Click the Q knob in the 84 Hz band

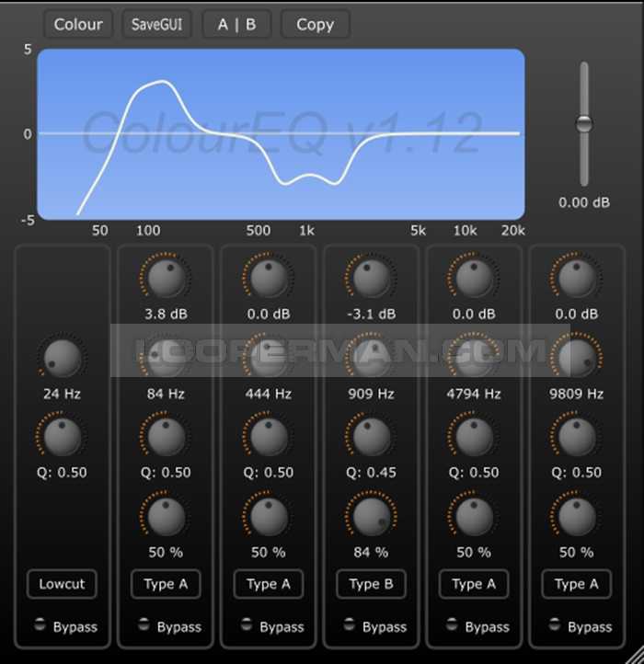point(166,437)
